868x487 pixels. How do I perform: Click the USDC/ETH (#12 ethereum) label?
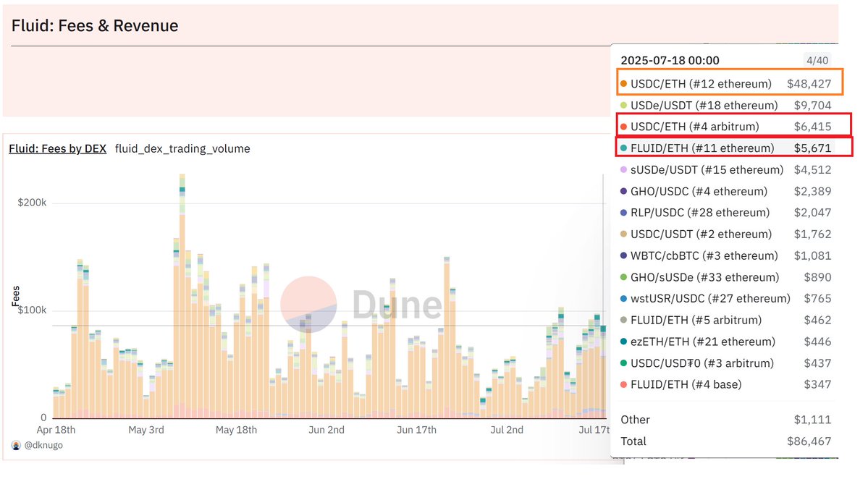point(701,83)
